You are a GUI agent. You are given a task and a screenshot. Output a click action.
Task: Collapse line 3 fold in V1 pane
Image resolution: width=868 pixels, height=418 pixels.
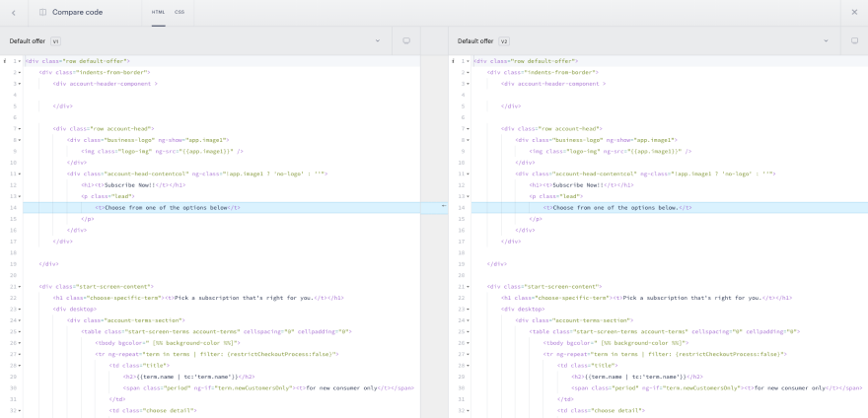tap(20, 84)
